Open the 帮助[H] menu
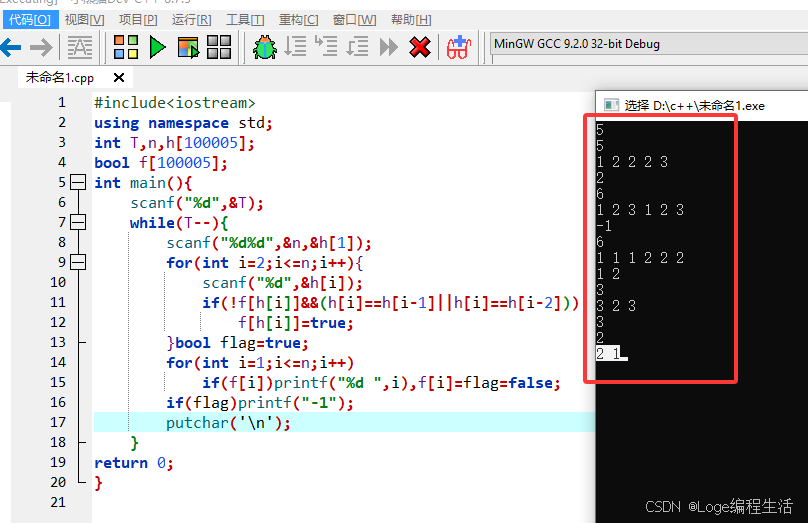This screenshot has height=523, width=808. click(x=411, y=20)
